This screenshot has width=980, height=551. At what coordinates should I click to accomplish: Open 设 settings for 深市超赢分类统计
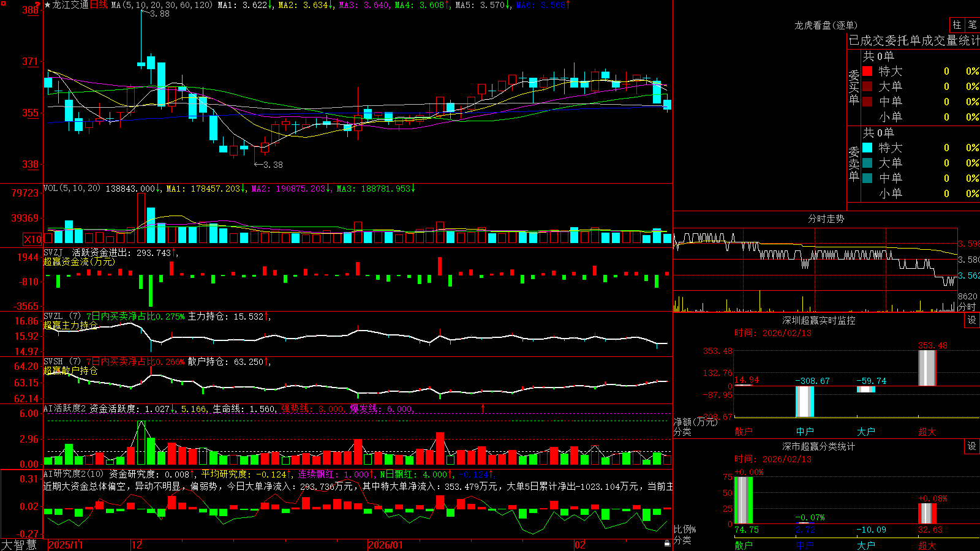(x=972, y=446)
